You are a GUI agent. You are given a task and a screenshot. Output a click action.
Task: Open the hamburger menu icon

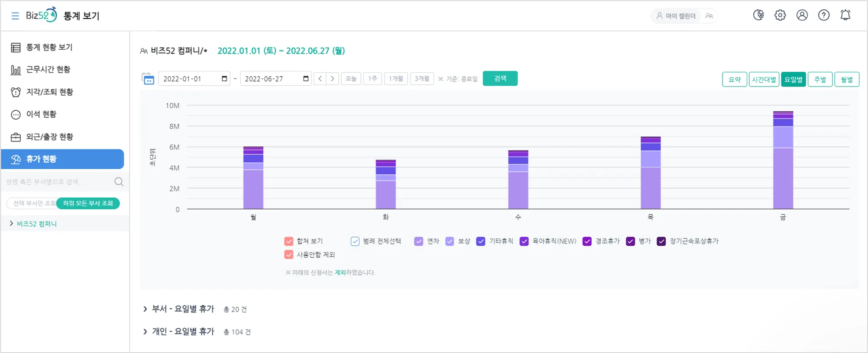[x=15, y=16]
